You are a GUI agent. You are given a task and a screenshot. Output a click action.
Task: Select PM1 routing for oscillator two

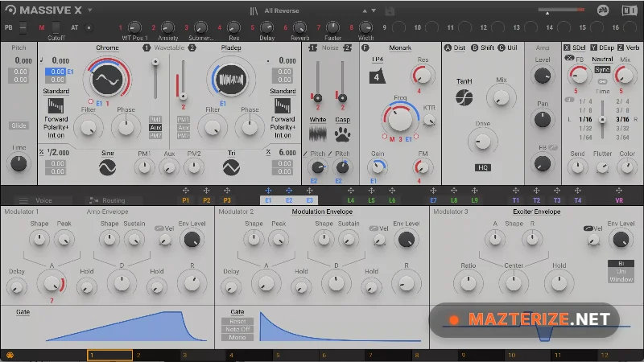(x=184, y=119)
